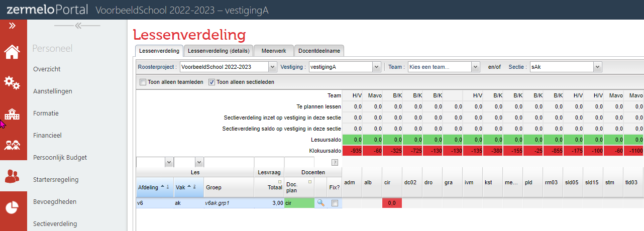Click the question mark help icon
644x231 pixels.
tap(335, 162)
